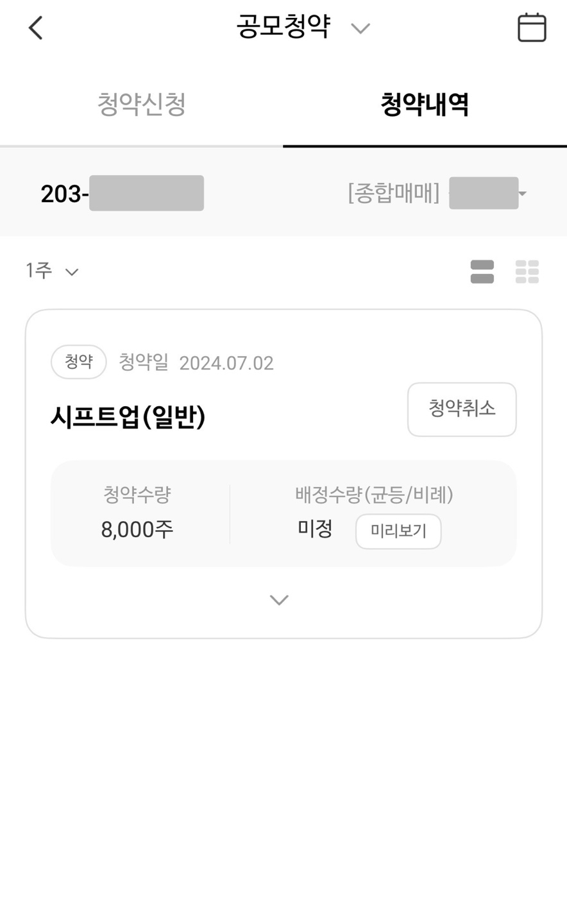This screenshot has height=924, width=567.
Task: Open the 종합매매 account dropdown
Action: coord(437,193)
